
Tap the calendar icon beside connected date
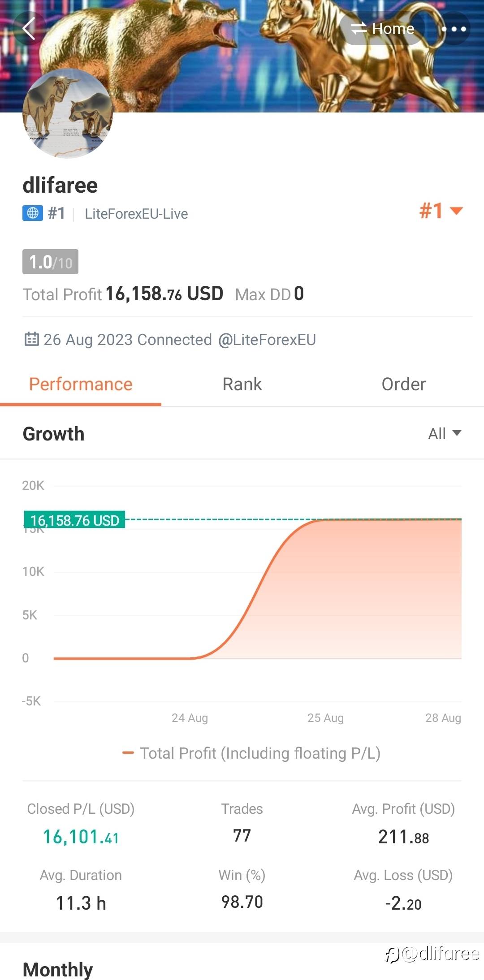click(x=31, y=339)
